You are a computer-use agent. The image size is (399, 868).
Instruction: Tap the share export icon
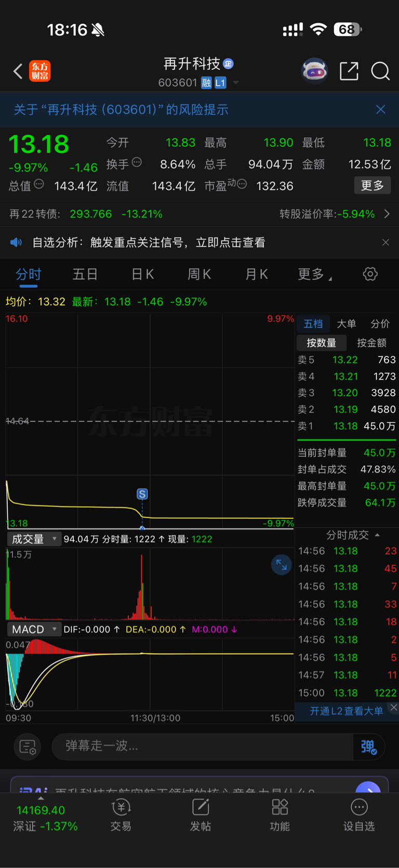[x=349, y=71]
